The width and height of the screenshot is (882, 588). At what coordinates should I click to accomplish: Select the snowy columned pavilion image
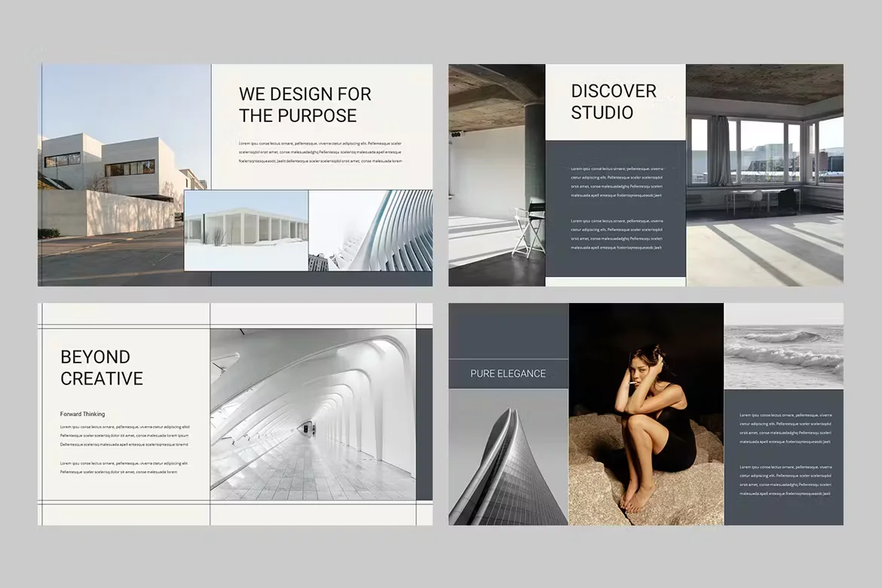(246, 230)
